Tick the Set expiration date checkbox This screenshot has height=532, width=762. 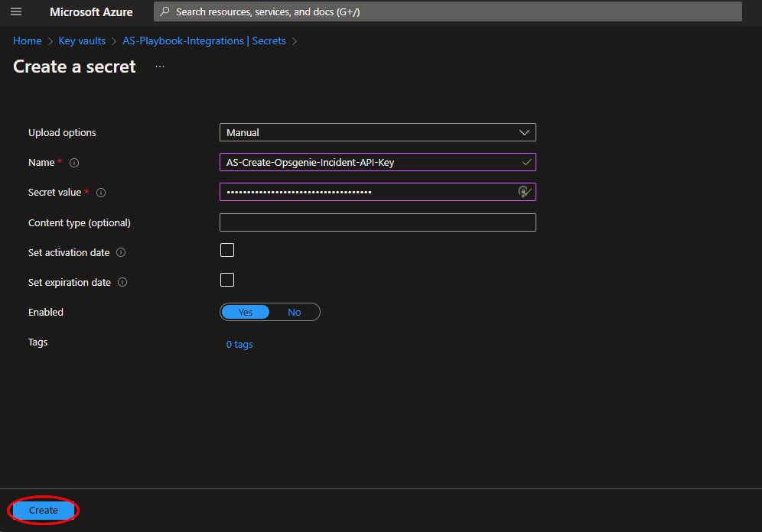point(227,280)
